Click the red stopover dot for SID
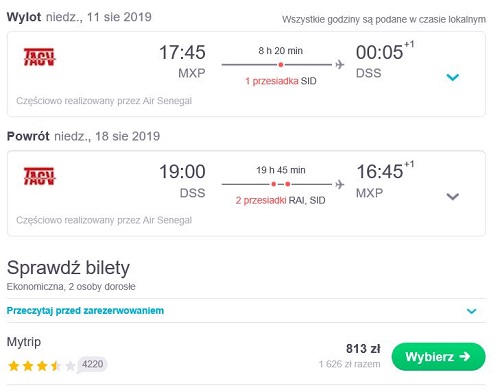This screenshot has height=392, width=500. (281, 65)
